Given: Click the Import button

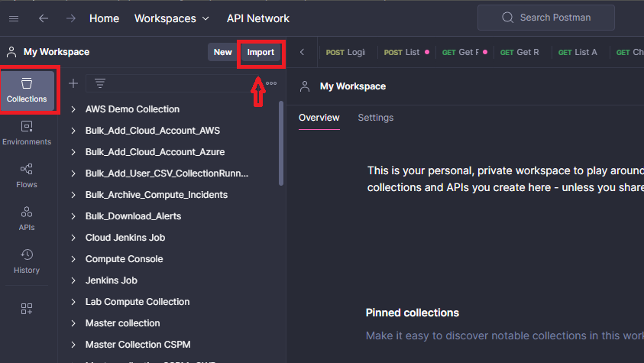Looking at the screenshot, I should [261, 52].
